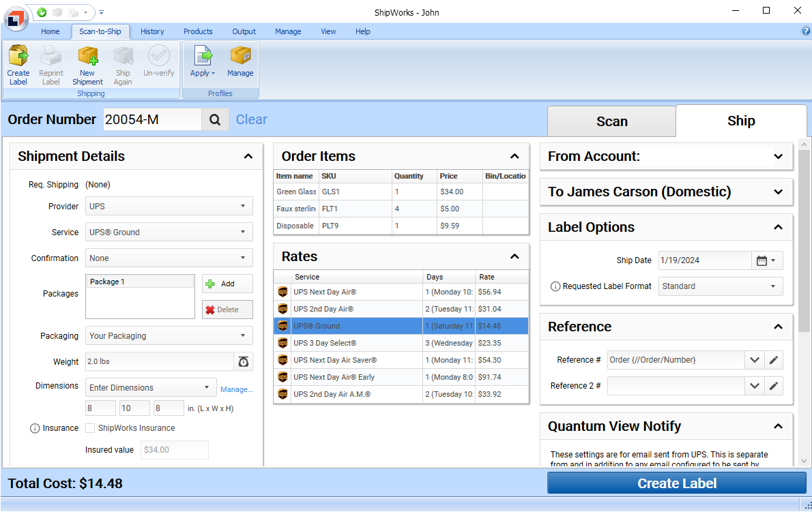Image resolution: width=812 pixels, height=512 pixels.
Task: Open the Help ribbon tab
Action: [363, 31]
